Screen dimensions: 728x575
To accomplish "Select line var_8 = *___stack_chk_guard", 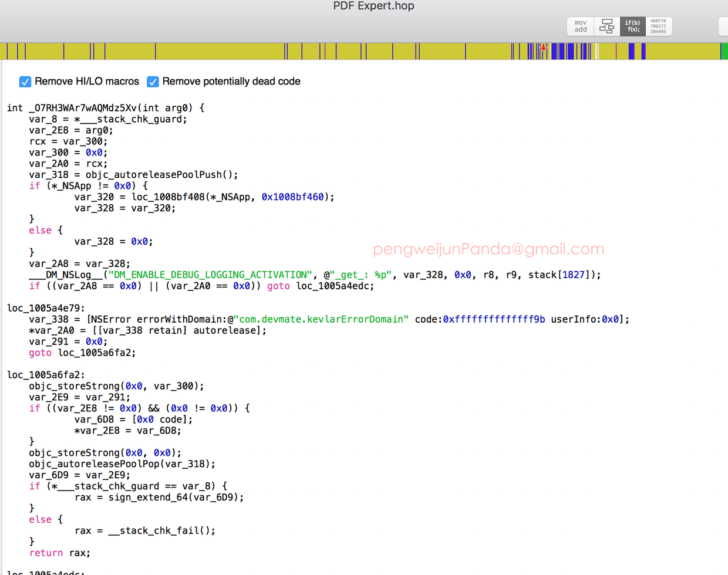I will (x=108, y=119).
